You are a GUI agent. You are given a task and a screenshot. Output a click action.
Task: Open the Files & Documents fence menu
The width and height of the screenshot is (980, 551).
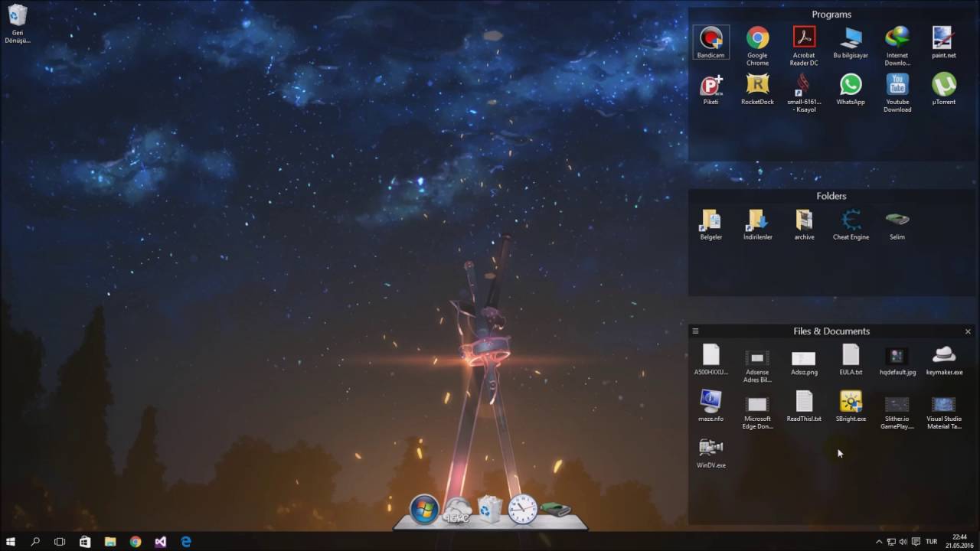click(x=695, y=331)
